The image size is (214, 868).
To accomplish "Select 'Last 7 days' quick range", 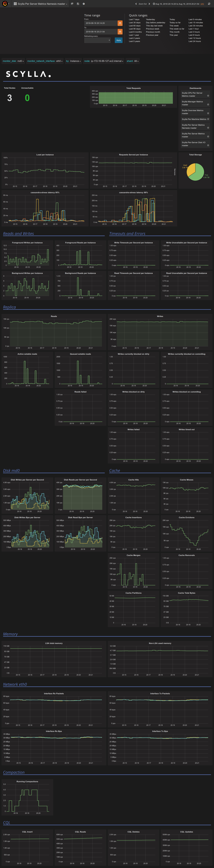I will (x=134, y=20).
